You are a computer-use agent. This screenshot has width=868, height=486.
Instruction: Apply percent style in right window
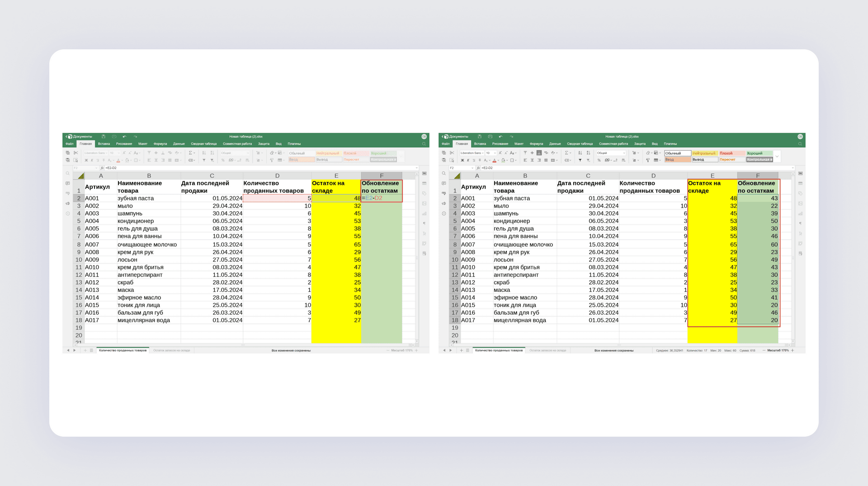coord(599,160)
